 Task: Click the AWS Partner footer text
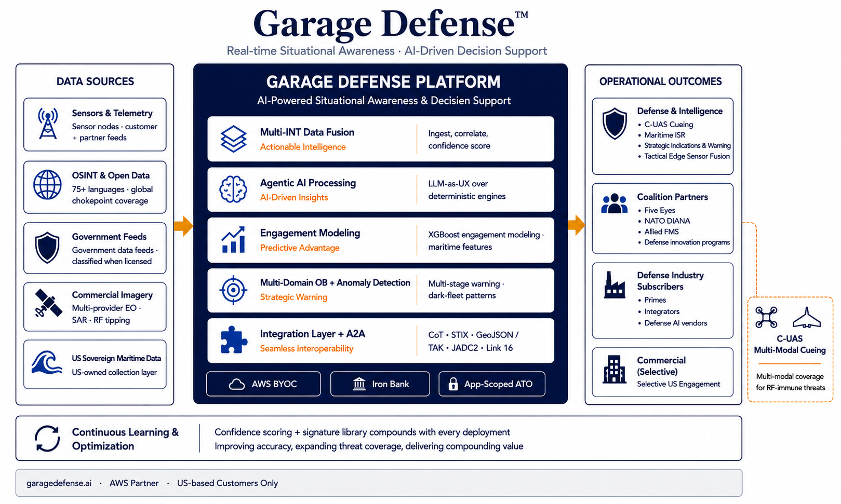coord(134,483)
